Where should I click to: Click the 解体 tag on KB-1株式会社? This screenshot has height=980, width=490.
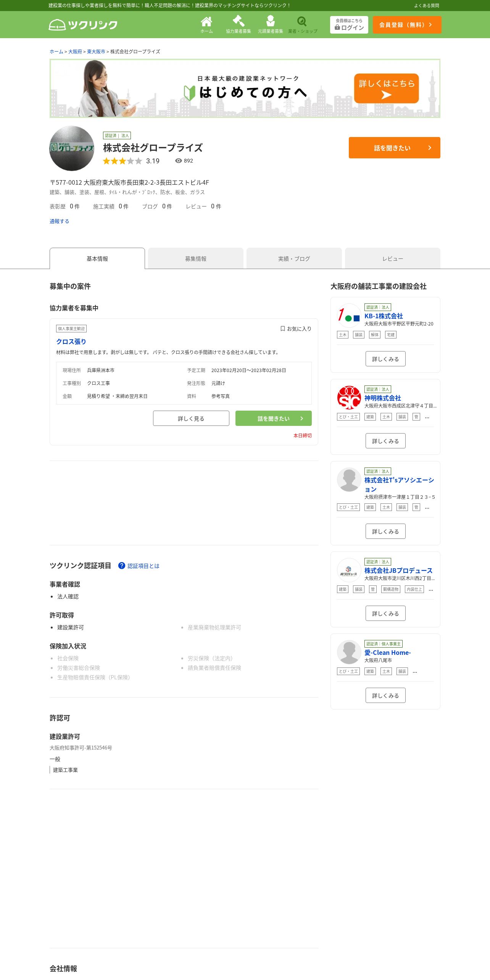pos(375,335)
